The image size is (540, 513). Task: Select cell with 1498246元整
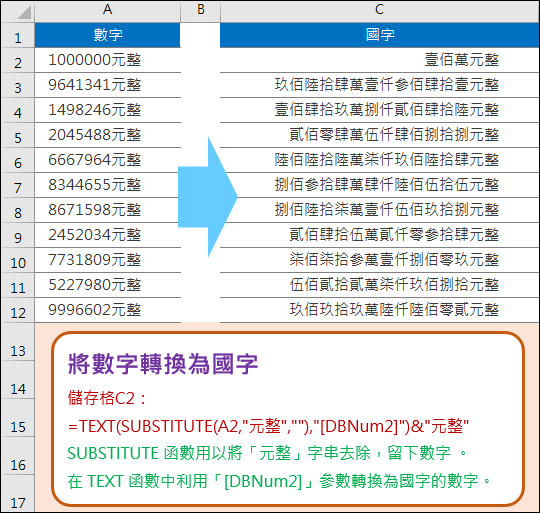(x=107, y=110)
